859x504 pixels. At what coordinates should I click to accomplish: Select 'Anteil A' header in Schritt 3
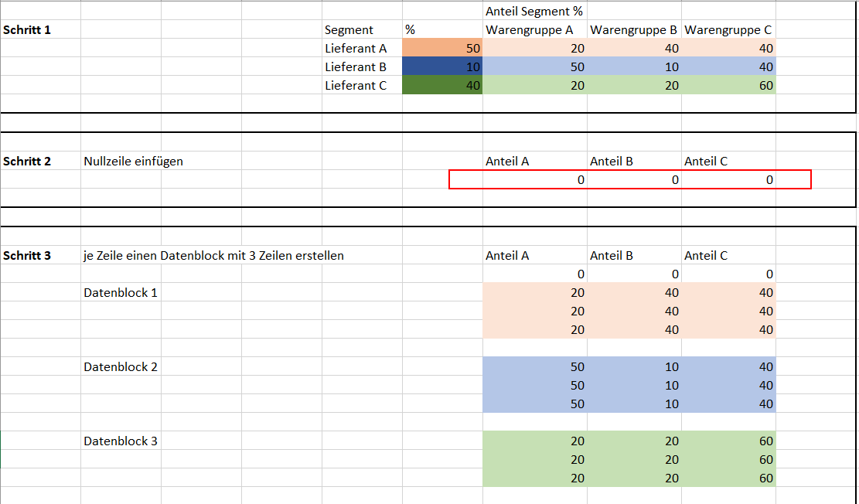[535, 255]
